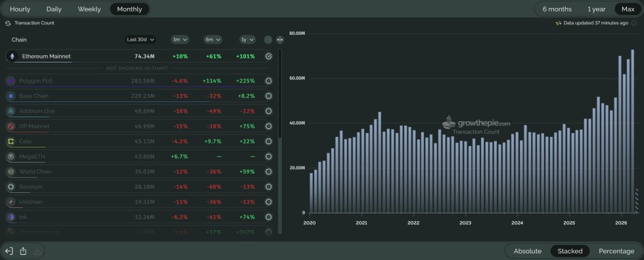Uncheck Ethereum Mainnet from the chart

[x=269, y=57]
